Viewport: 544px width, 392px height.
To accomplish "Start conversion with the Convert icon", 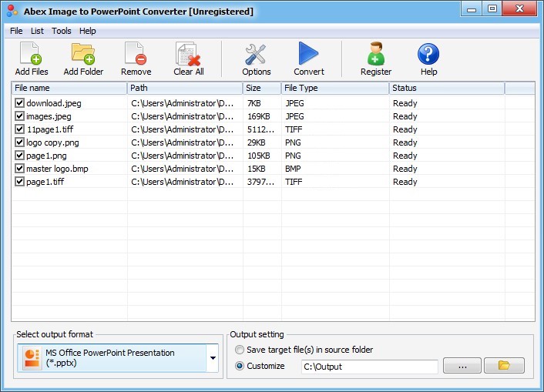I will (308, 55).
